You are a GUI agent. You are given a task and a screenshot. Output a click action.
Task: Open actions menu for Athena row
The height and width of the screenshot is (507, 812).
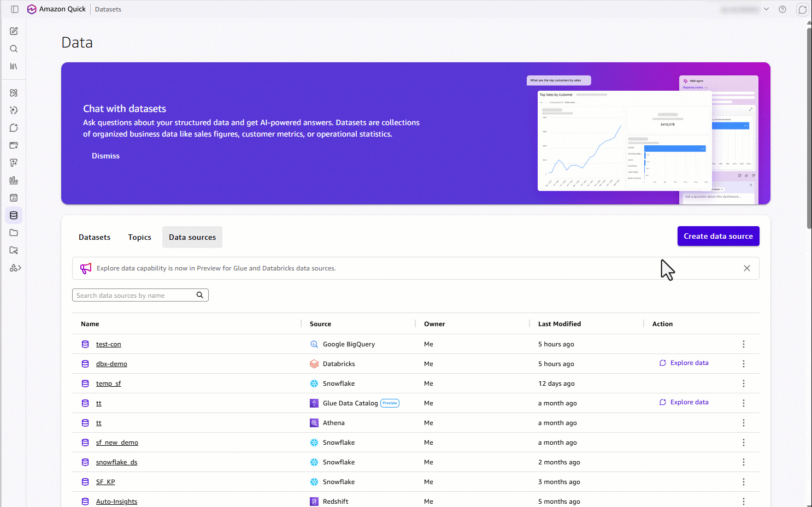[x=744, y=423]
